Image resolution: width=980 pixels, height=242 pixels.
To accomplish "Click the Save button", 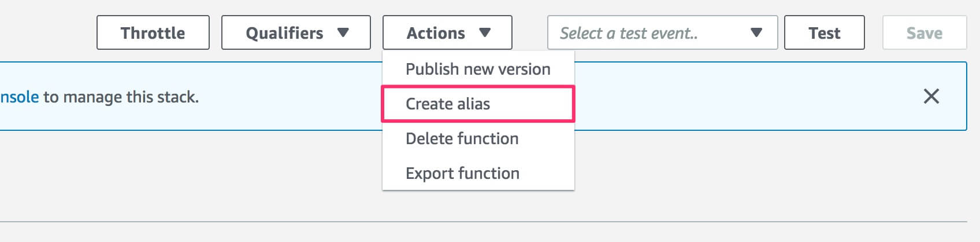I will (924, 33).
